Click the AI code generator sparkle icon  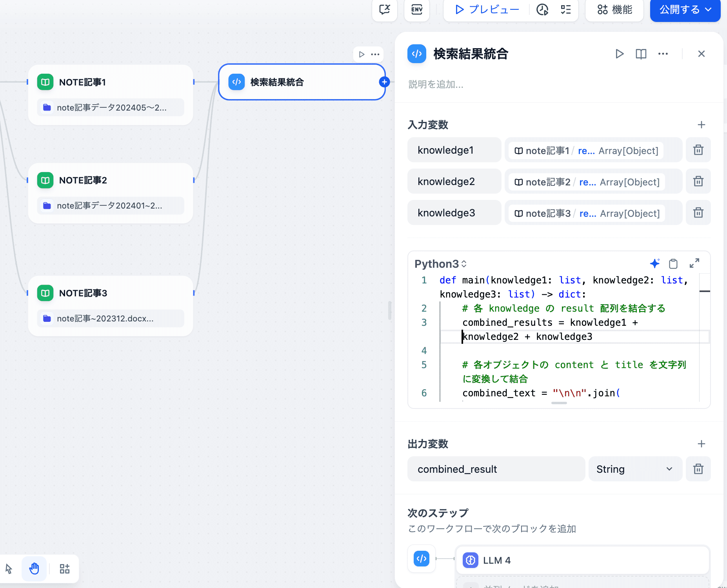pos(654,263)
